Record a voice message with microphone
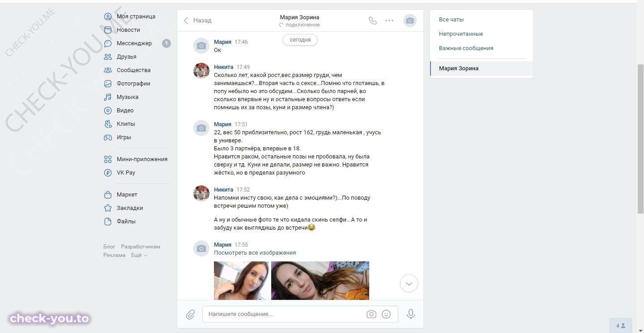 click(x=411, y=314)
